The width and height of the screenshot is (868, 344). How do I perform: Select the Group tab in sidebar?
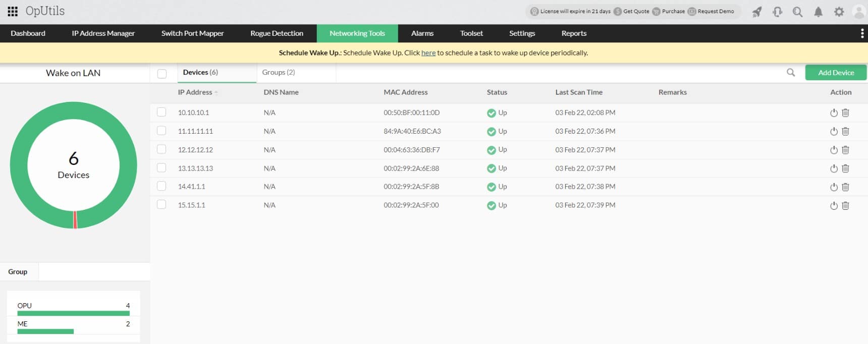pos(19,271)
